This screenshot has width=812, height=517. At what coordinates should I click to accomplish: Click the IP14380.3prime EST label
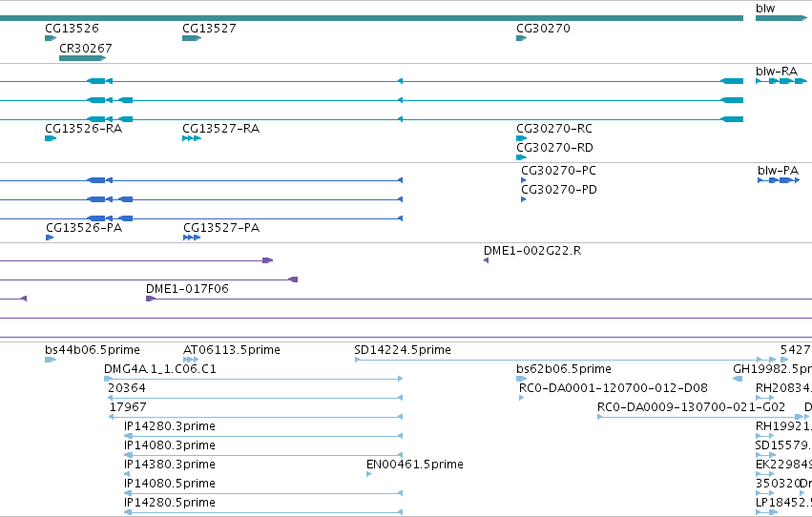(169, 465)
